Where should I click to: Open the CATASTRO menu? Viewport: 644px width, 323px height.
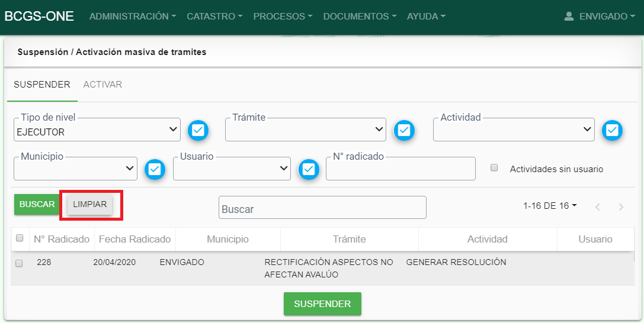(214, 17)
